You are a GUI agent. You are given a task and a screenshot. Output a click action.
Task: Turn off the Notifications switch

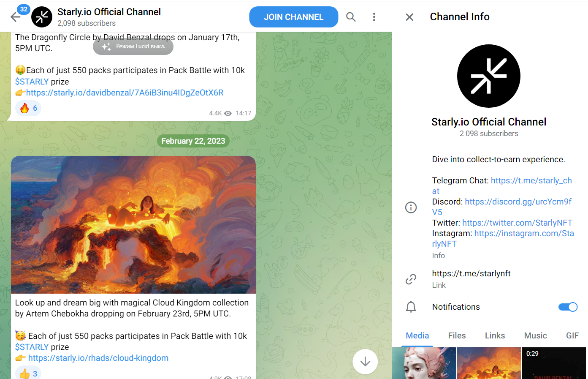click(x=568, y=307)
